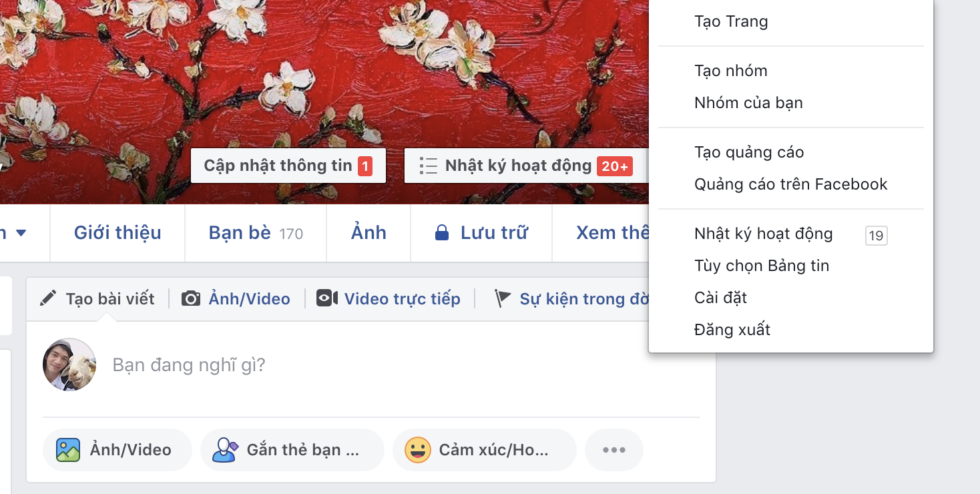
Task: Click the camera icon for Ảnh/Video
Action: click(x=192, y=298)
